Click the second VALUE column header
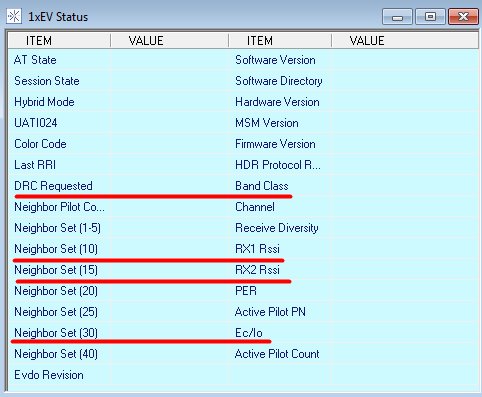The image size is (482, 397). coord(405,41)
